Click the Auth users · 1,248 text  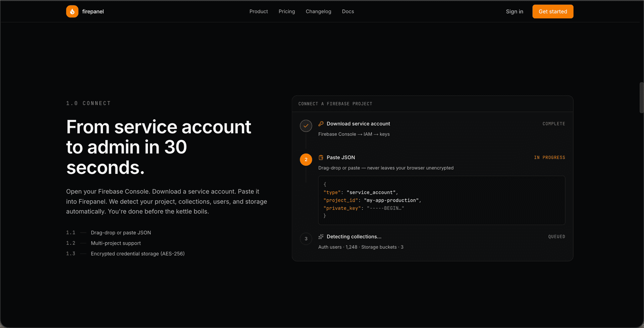pyautogui.click(x=338, y=247)
